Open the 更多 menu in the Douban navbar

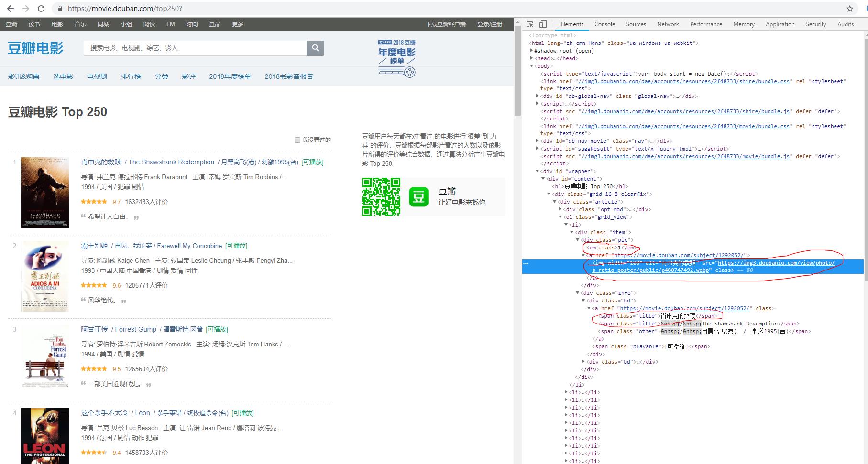pyautogui.click(x=238, y=24)
